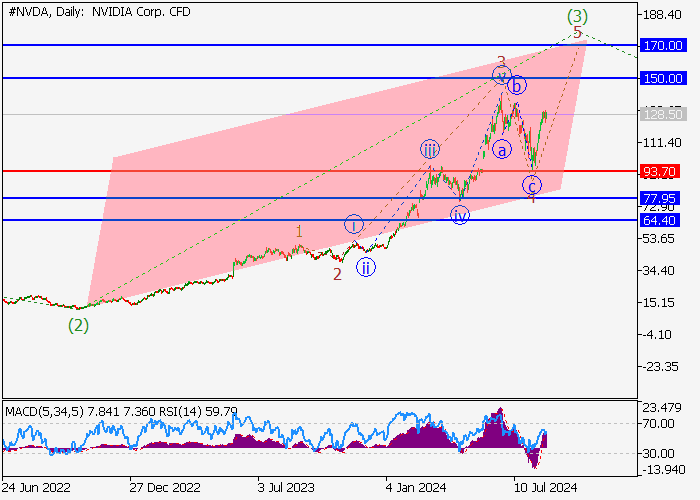Click the brown wave 2 label
Image resolution: width=700 pixels, height=500 pixels.
tap(338, 274)
